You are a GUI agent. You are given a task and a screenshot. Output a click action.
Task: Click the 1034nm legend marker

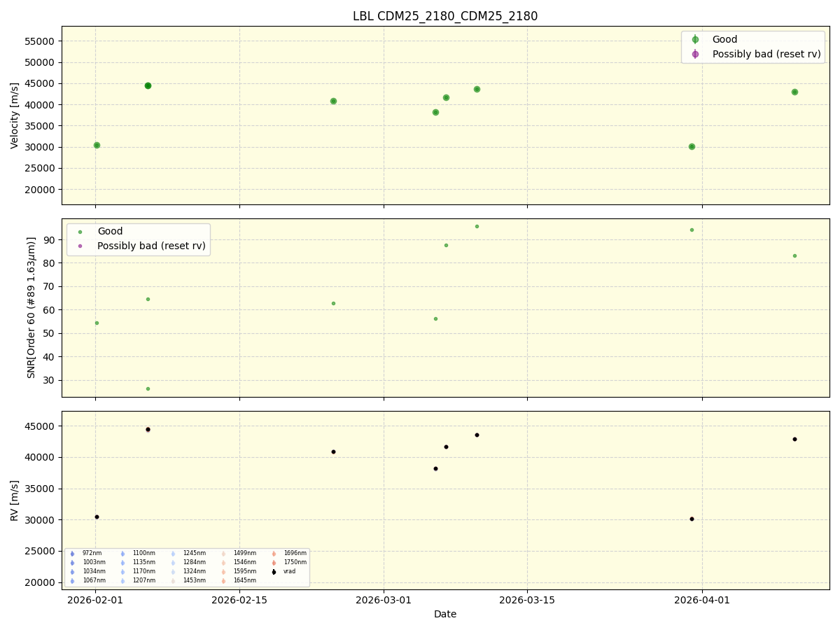(72, 572)
